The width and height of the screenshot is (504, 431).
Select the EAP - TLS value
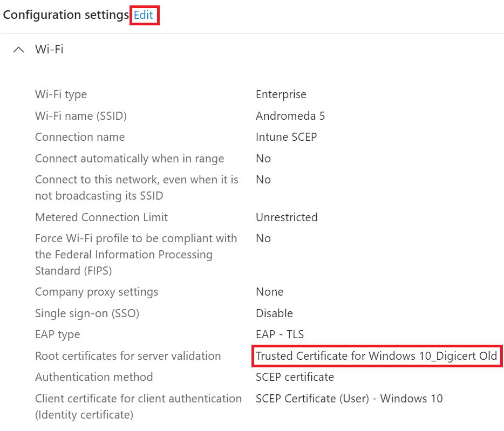(x=280, y=334)
